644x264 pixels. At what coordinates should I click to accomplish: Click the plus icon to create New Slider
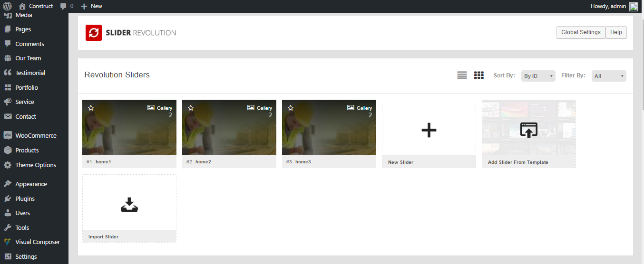[429, 130]
